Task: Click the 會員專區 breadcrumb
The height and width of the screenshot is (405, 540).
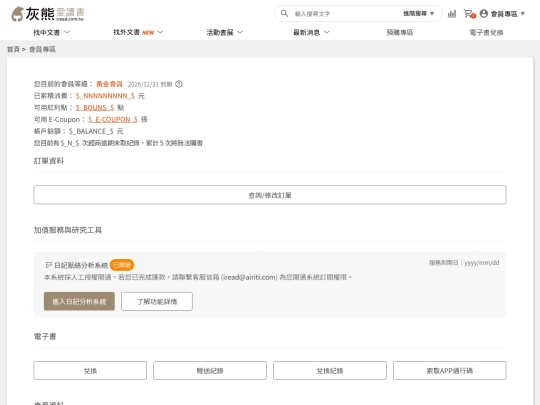Action: point(42,49)
